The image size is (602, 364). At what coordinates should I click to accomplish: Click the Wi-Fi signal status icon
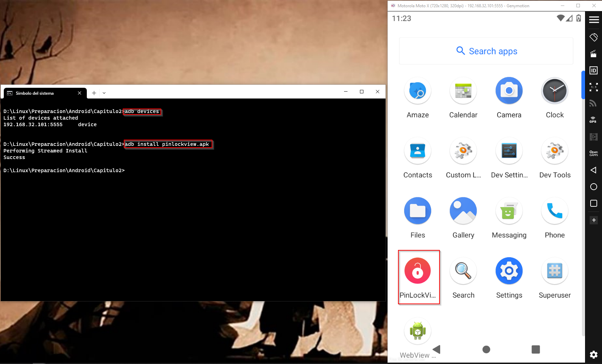(x=561, y=18)
